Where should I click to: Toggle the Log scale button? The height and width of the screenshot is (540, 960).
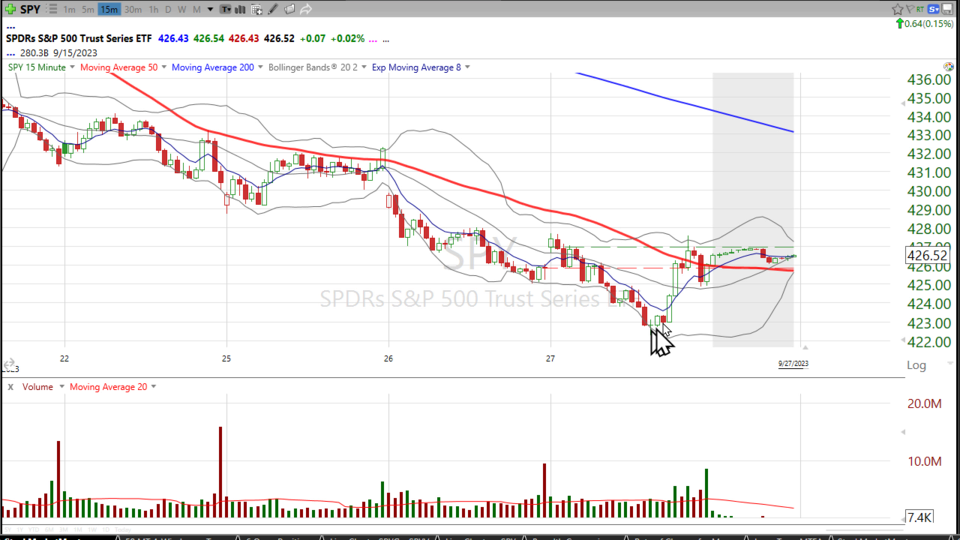[x=917, y=365]
